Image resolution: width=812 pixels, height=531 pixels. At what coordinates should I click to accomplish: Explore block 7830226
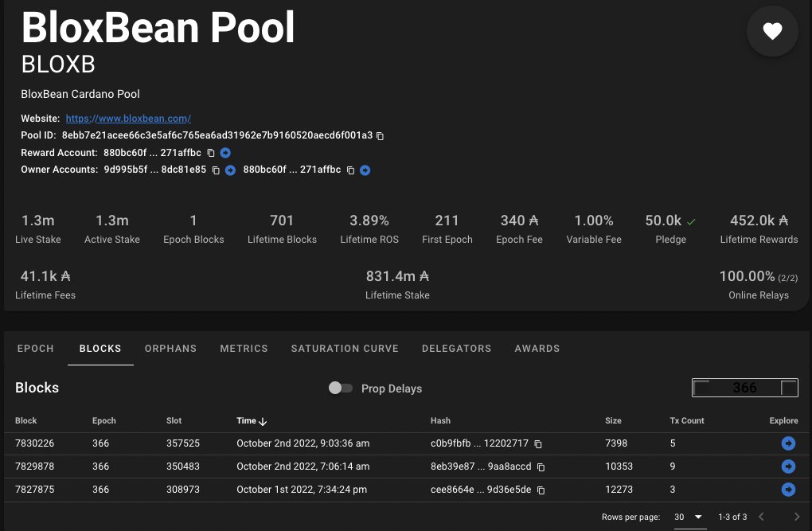pos(788,443)
